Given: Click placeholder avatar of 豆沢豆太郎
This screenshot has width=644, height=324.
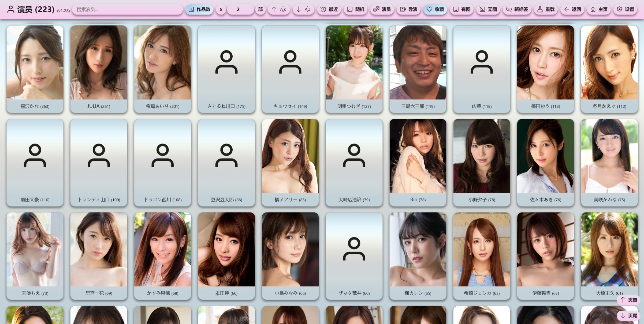Looking at the screenshot, I should point(226,156).
